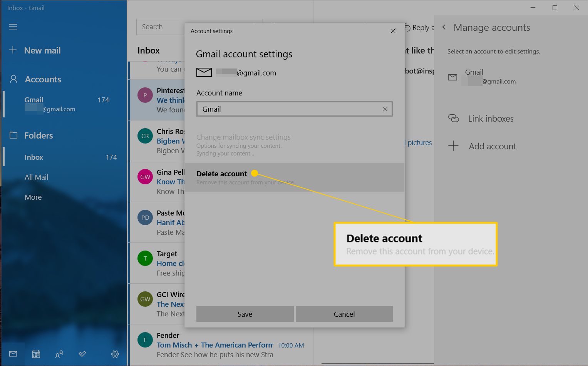Image resolution: width=588 pixels, height=366 pixels.
Task: Switch to Mail view icon in bottom bar
Action: click(13, 354)
